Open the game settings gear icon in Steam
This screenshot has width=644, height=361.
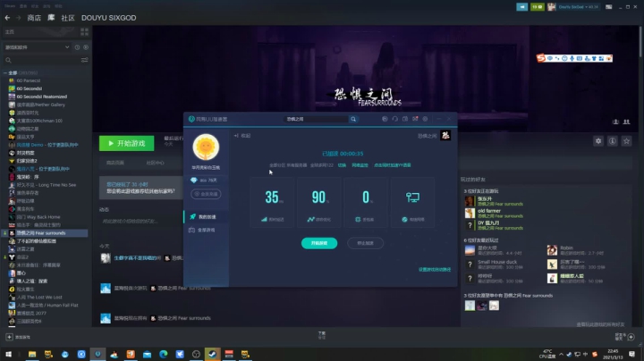click(598, 141)
